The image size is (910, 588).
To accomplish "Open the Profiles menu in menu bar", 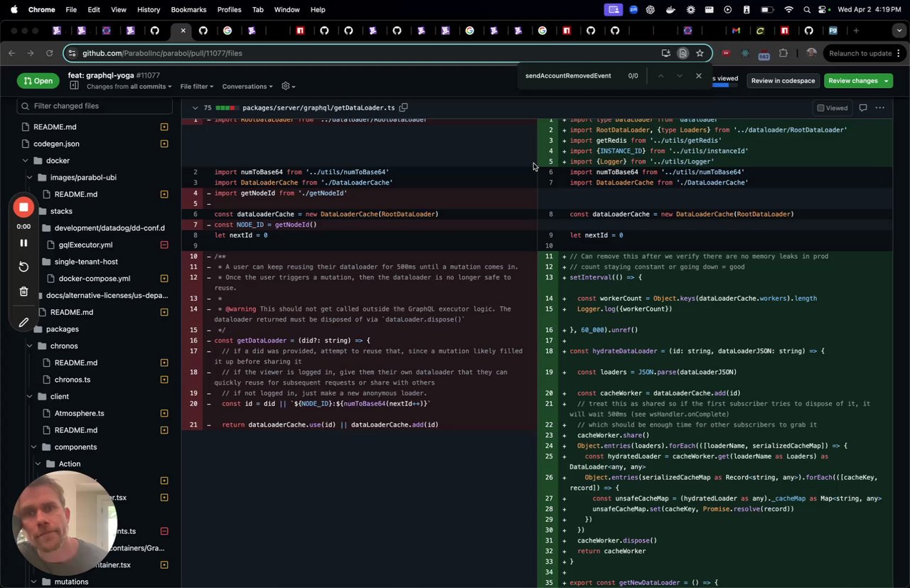I will (229, 10).
